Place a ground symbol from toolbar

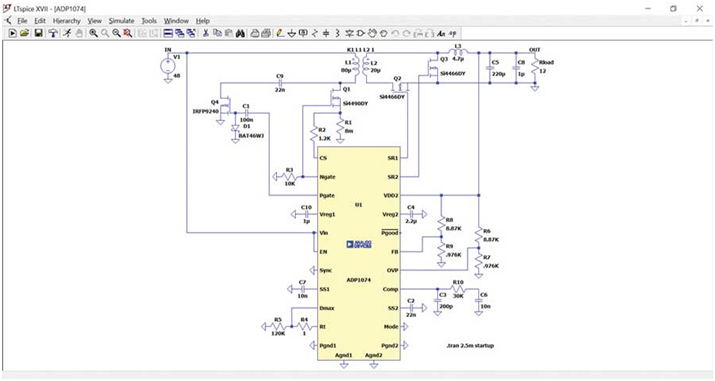(292, 33)
